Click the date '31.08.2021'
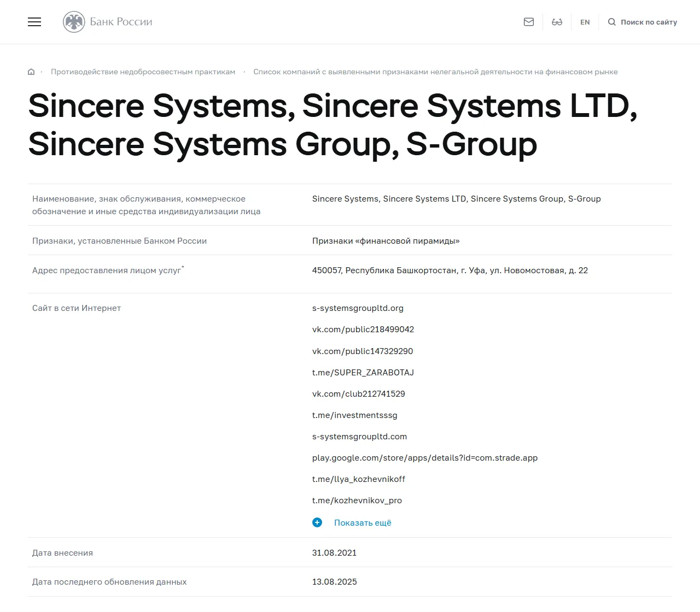The height and width of the screenshot is (612, 700). (x=334, y=552)
